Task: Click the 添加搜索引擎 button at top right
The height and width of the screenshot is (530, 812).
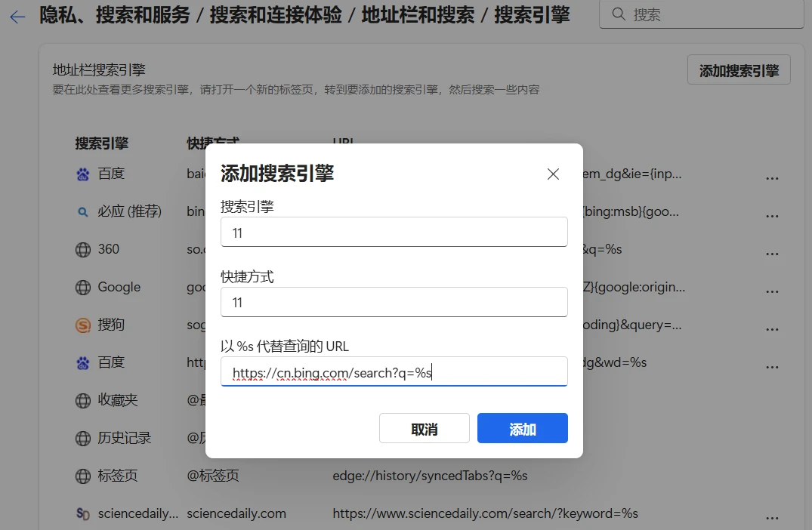Action: coord(739,70)
